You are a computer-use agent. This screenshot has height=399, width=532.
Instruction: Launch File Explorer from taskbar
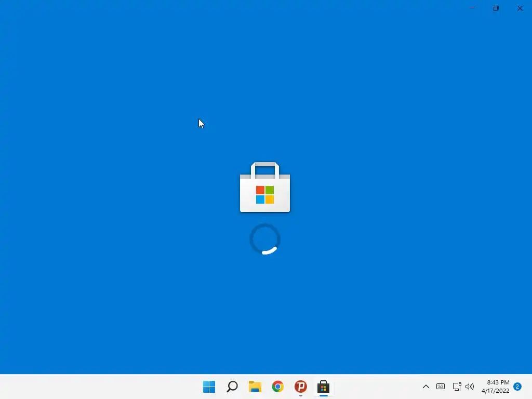[x=255, y=387]
